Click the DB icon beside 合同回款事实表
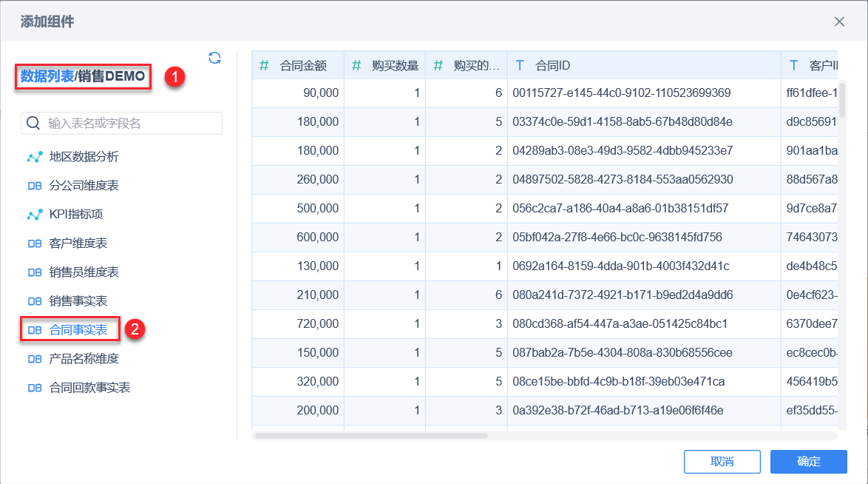This screenshot has height=484, width=868. point(35,388)
